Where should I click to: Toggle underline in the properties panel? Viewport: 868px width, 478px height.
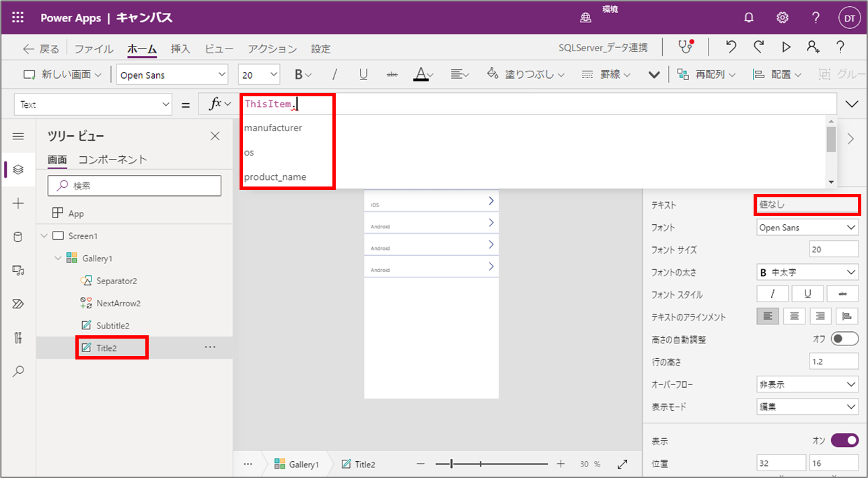pos(808,294)
